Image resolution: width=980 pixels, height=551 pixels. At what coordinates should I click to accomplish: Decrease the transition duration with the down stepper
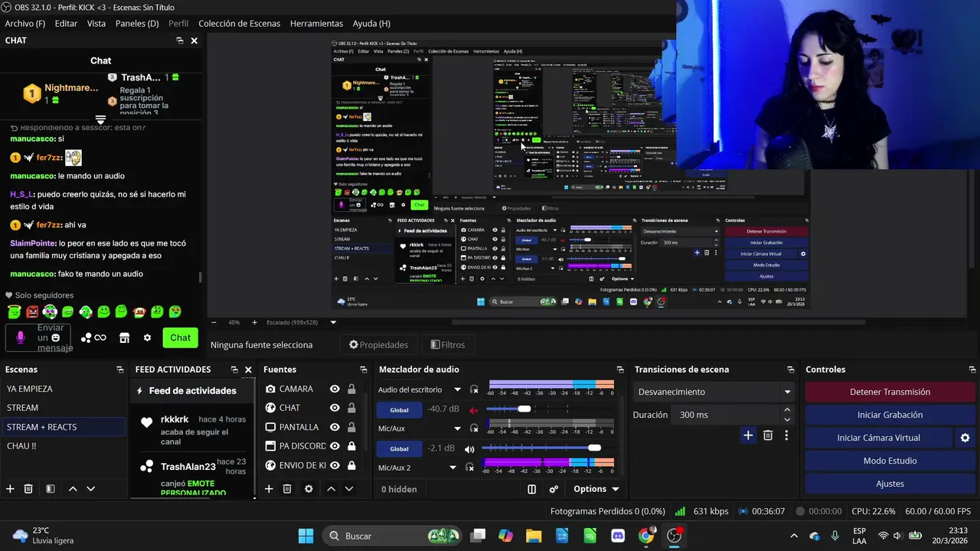(x=787, y=419)
